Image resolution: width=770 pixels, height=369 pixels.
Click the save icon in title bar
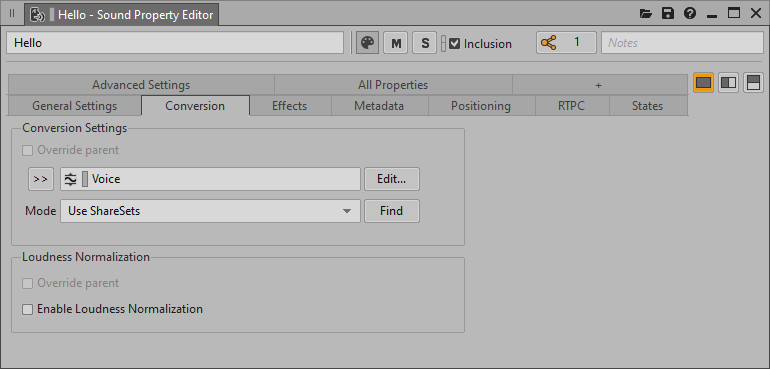(x=668, y=14)
